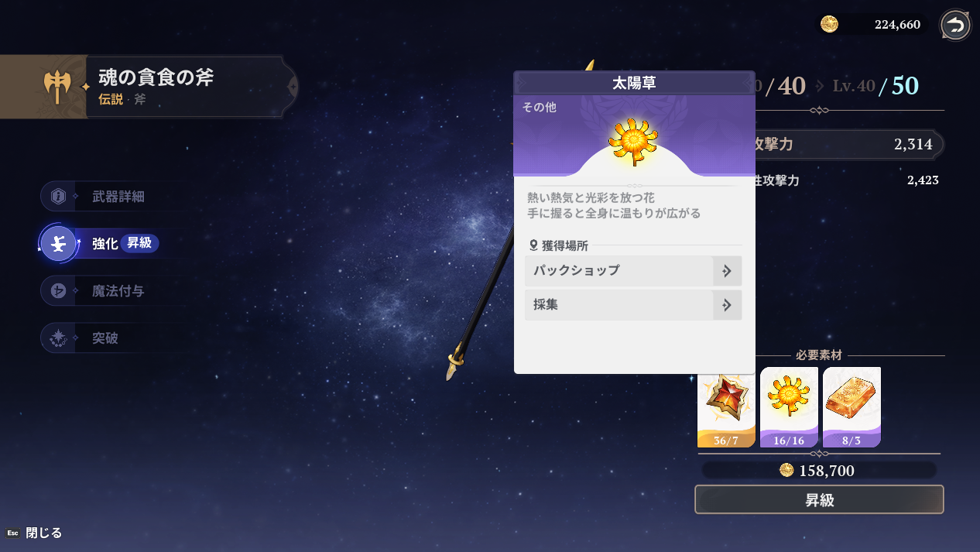Click the 閉じる close label

pyautogui.click(x=44, y=533)
